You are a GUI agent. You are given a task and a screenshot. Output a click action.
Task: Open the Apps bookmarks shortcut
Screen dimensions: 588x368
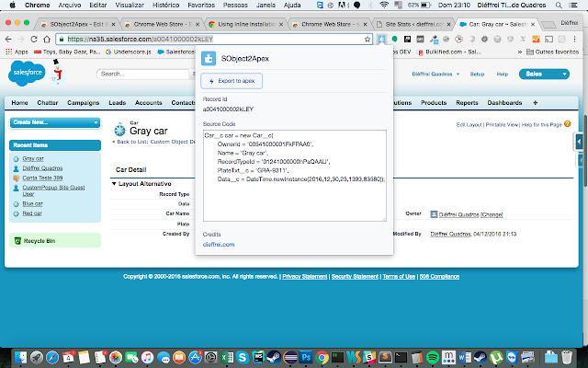coord(17,52)
